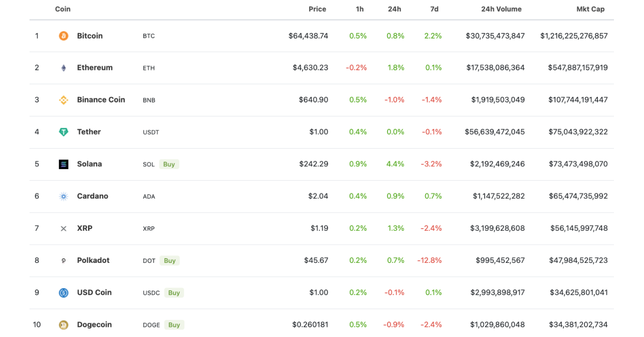Screen dimensions: 644x337
Task: Click the Ethereum price $4,630.23
Action: [x=310, y=68]
